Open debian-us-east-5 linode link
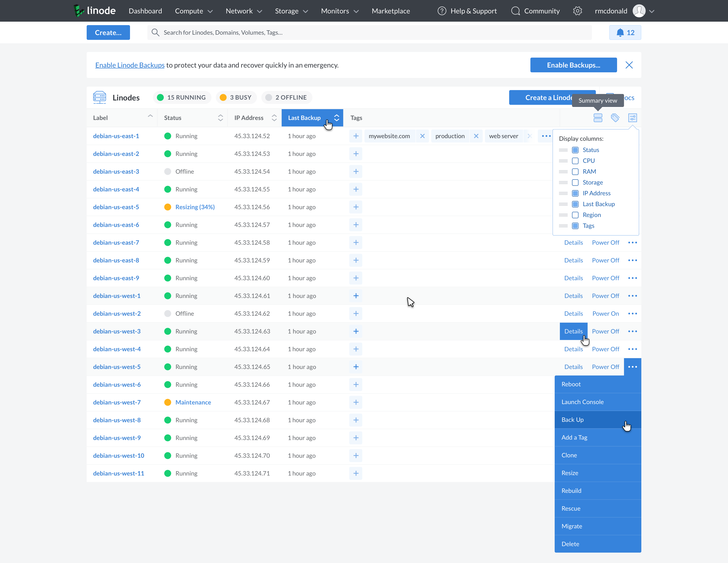 pyautogui.click(x=116, y=207)
